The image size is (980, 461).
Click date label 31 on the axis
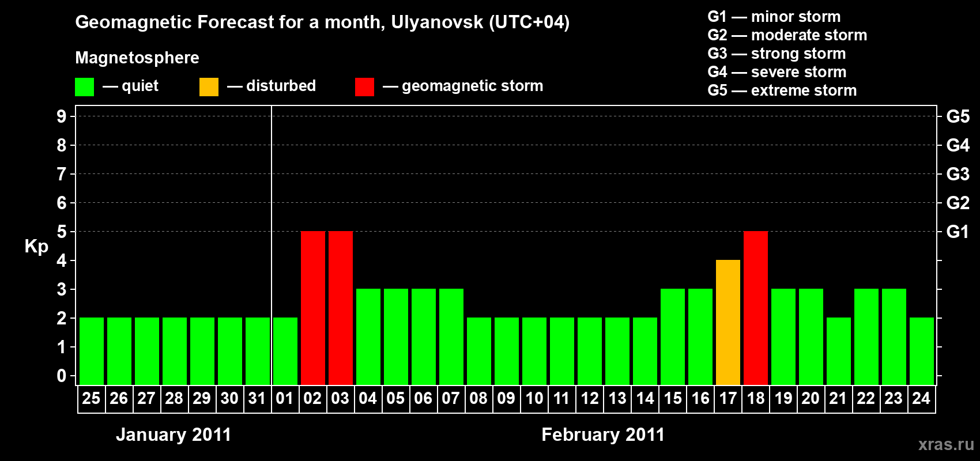[257, 398]
